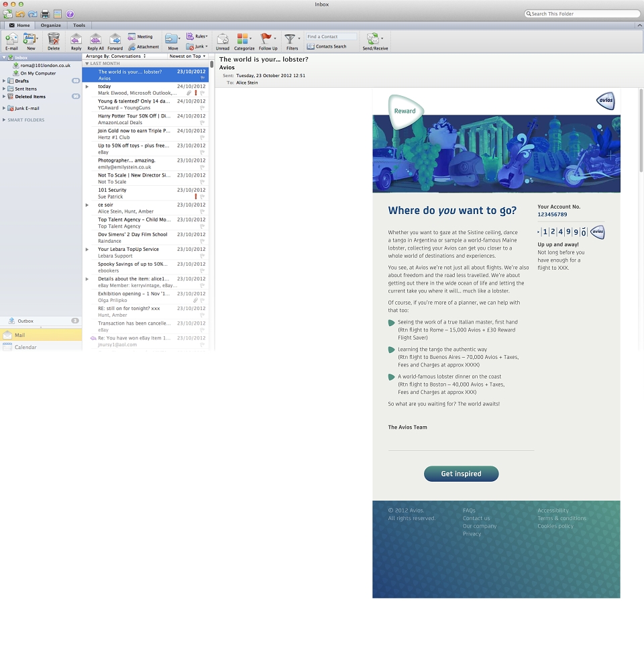This screenshot has height=667, width=644.
Task: Open the FAQs footer link
Action: (x=469, y=511)
